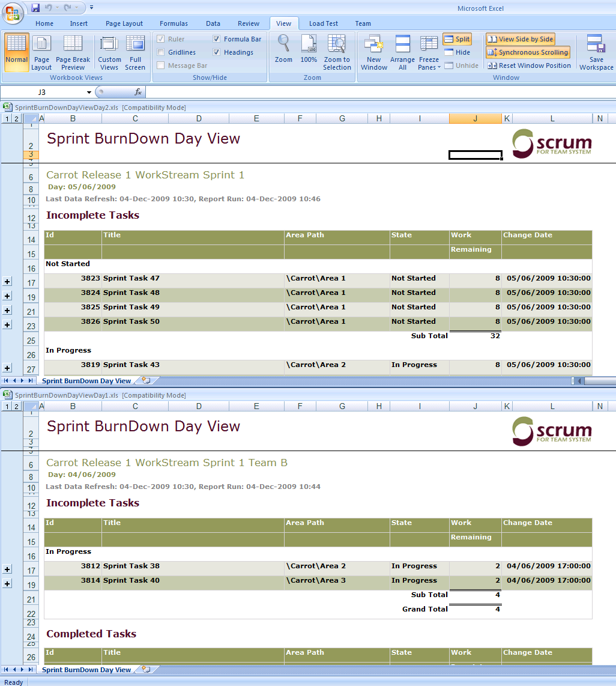Toggle Split window
The height and width of the screenshot is (686, 616).
pyautogui.click(x=457, y=39)
